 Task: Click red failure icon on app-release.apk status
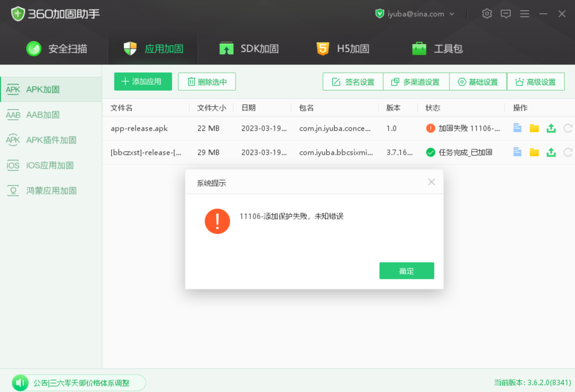tap(430, 128)
